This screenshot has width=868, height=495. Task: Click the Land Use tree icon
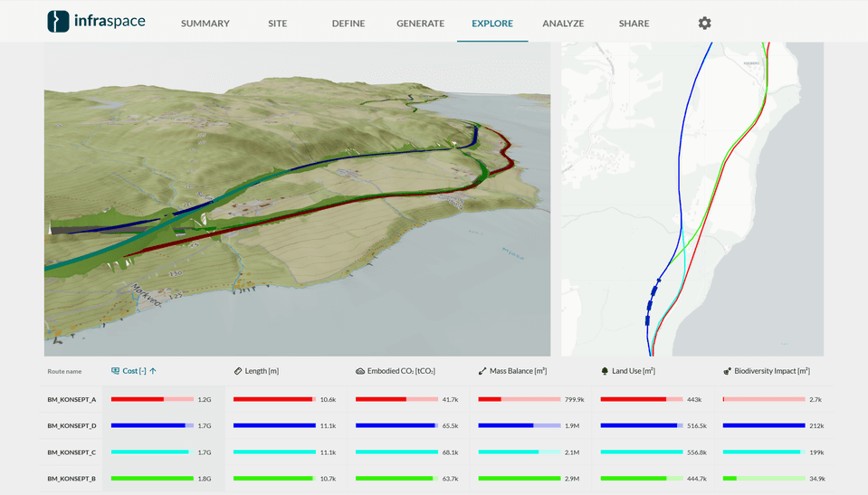pos(605,371)
